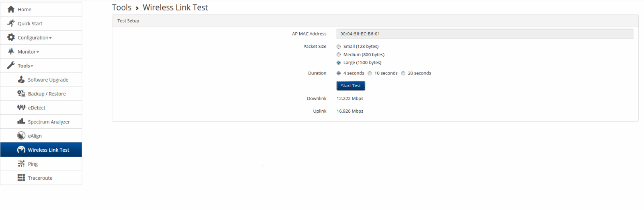Click the Software Upgrade icon

pos(21,80)
